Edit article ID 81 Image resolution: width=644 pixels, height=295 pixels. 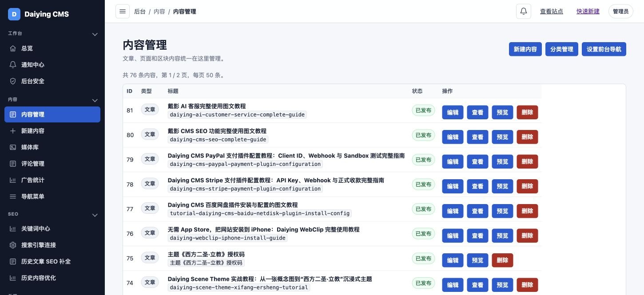coord(453,112)
